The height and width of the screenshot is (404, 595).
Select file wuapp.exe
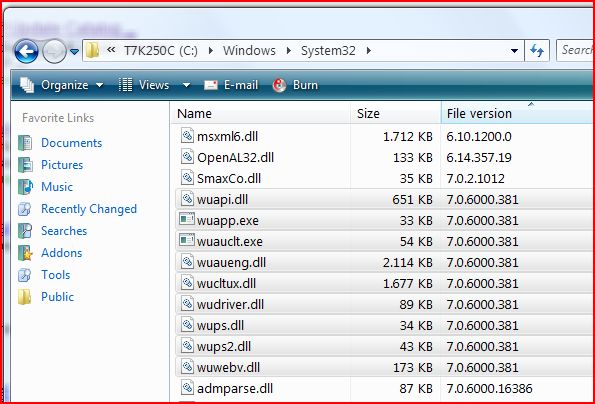click(228, 221)
